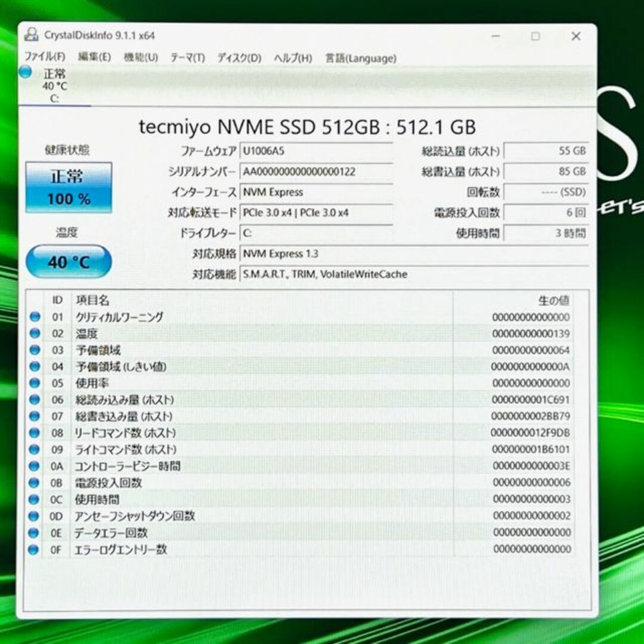Select the C: drive status orb at the top
644x644 pixels.
(x=26, y=72)
